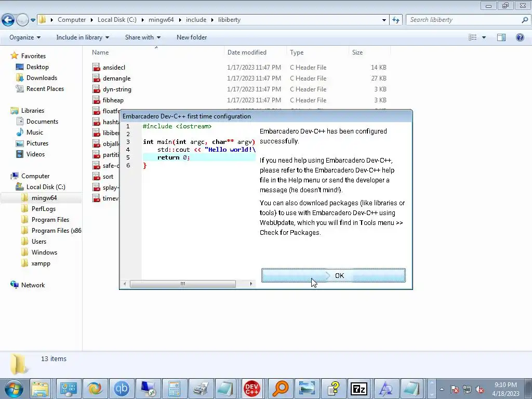The width and height of the screenshot is (532, 399).
Task: Click mingw64 in the address breadcrumb
Action: (x=161, y=20)
